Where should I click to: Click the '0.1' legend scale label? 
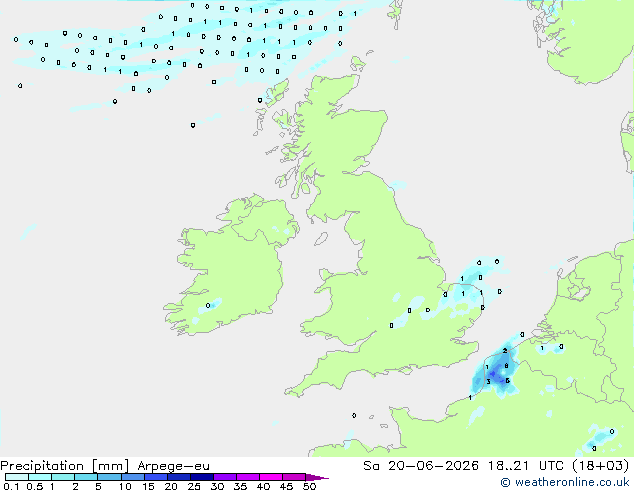[x=11, y=486]
